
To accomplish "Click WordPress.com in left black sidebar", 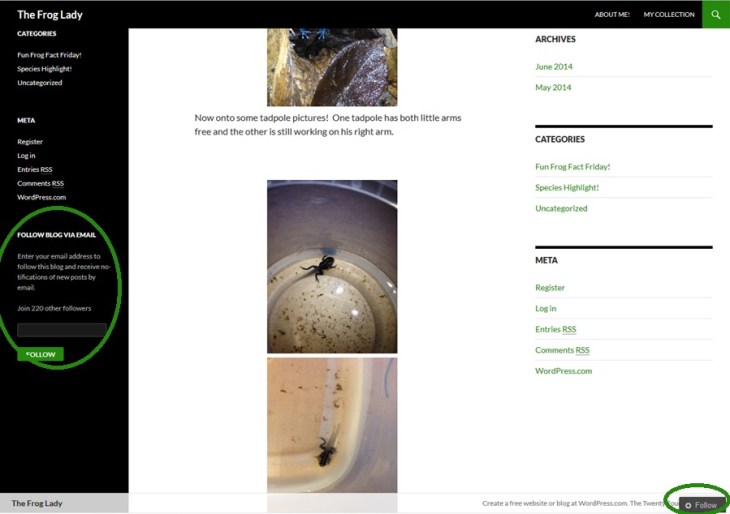I will pyautogui.click(x=41, y=197).
